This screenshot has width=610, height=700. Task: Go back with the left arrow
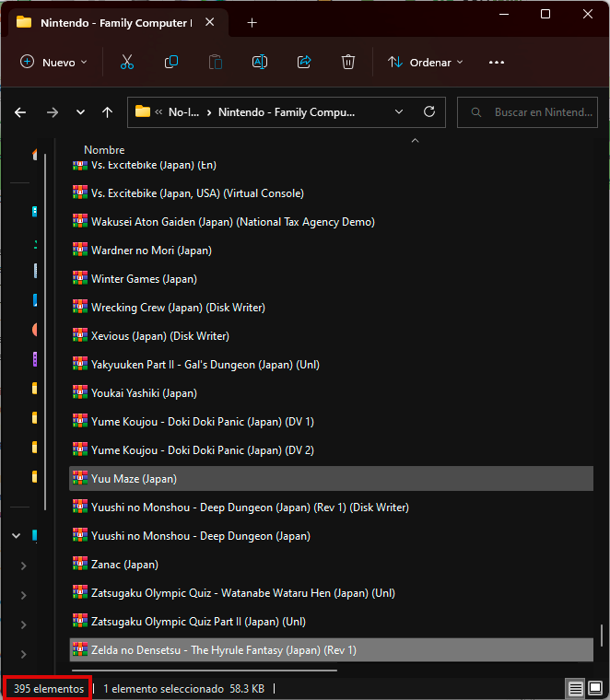click(x=20, y=112)
